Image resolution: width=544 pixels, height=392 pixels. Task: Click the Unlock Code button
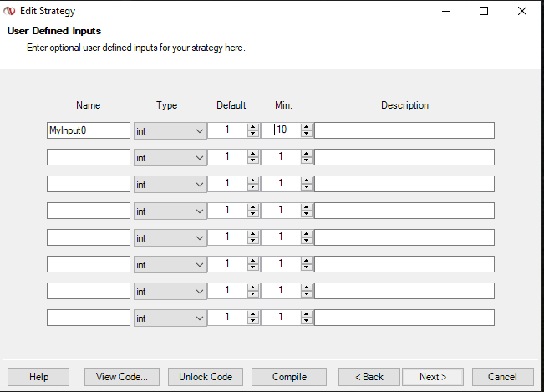[x=206, y=377]
